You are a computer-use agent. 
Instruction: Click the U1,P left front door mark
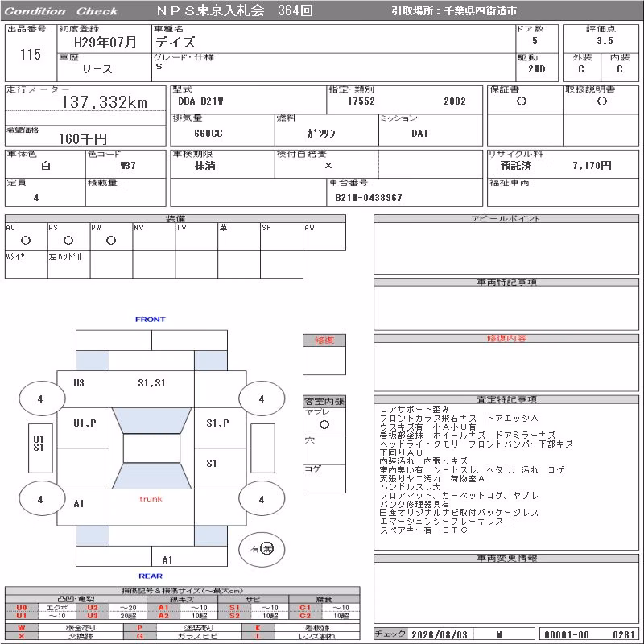85,423
